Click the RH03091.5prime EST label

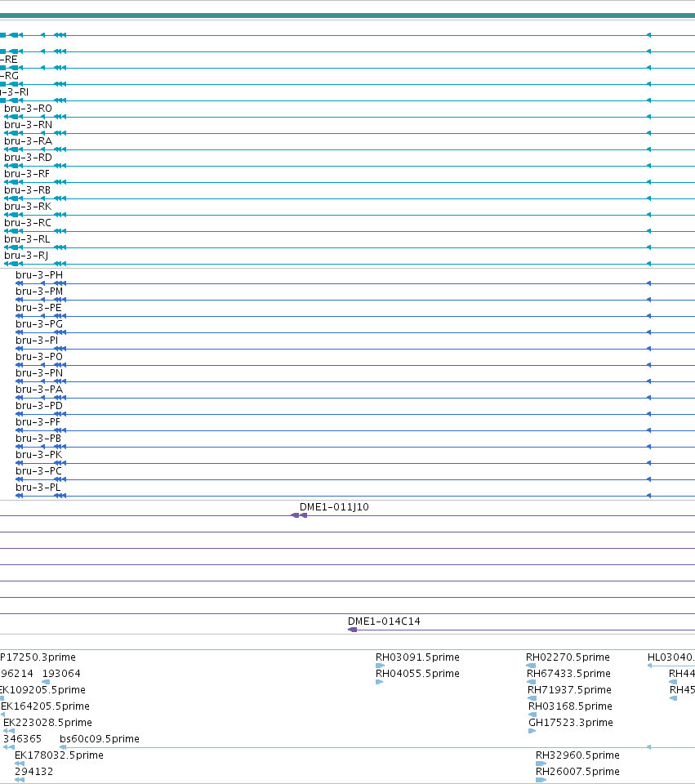[x=417, y=657]
